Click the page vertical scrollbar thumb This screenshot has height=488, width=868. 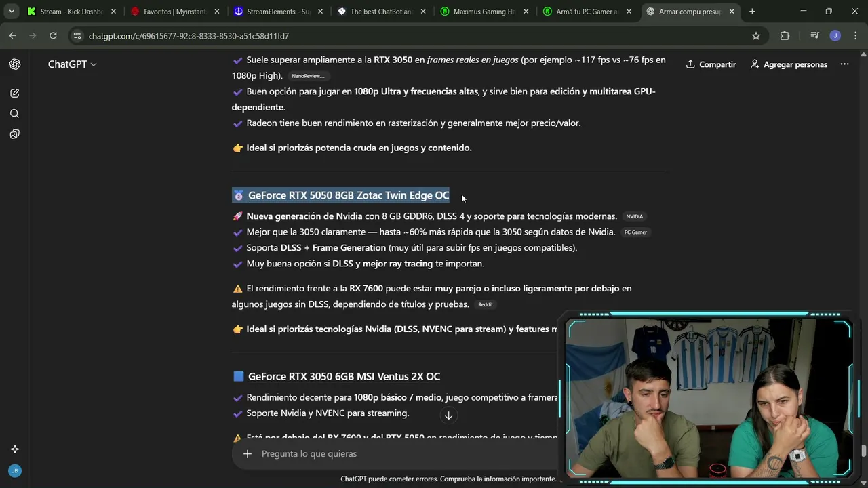pos(863,451)
